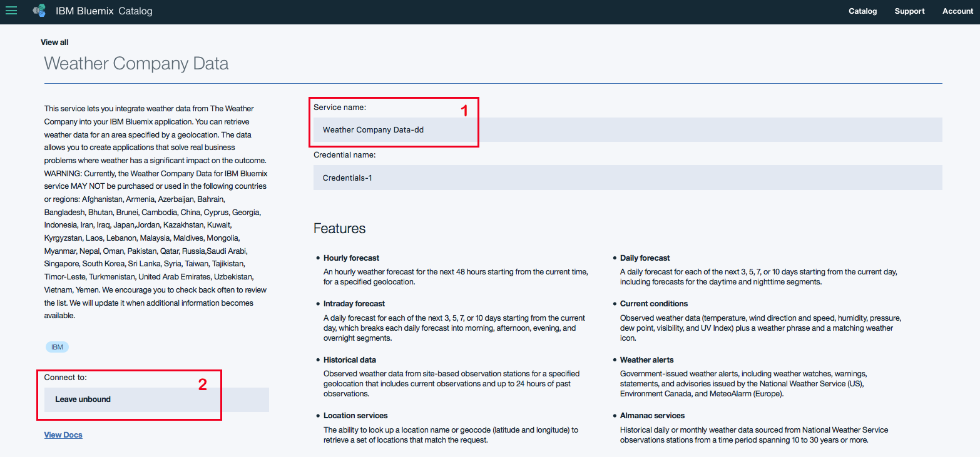Open the Connect to Leave unbound dropdown
Image resolution: width=980 pixels, height=457 pixels.
coord(156,399)
